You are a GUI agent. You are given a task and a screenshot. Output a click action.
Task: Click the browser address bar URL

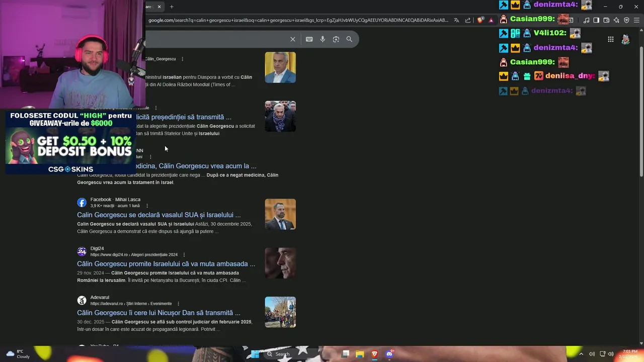click(x=298, y=20)
